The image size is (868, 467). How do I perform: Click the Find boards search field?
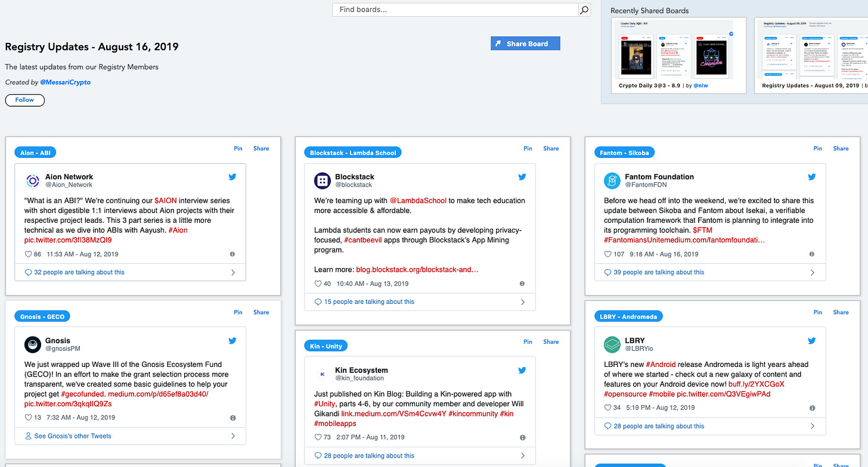pyautogui.click(x=455, y=10)
